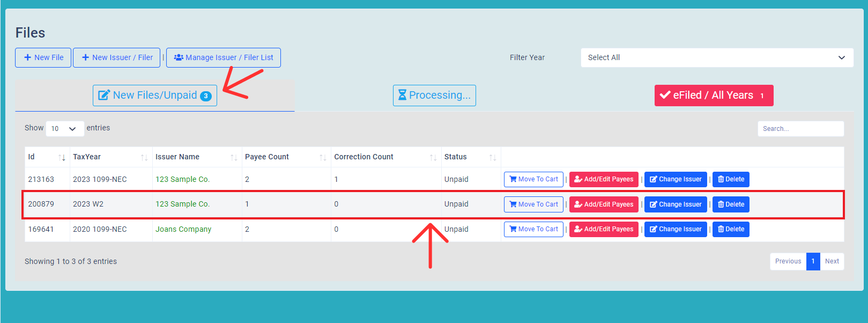Click the edit icon on New Files/Unpaid
Viewport: 868px width, 323px height.
pyautogui.click(x=104, y=95)
